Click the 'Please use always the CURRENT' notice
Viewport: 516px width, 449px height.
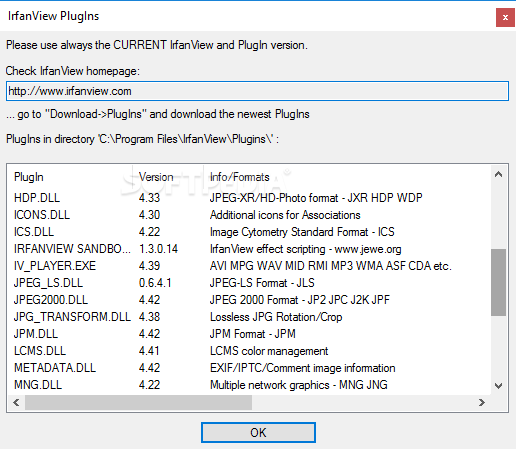tap(157, 45)
